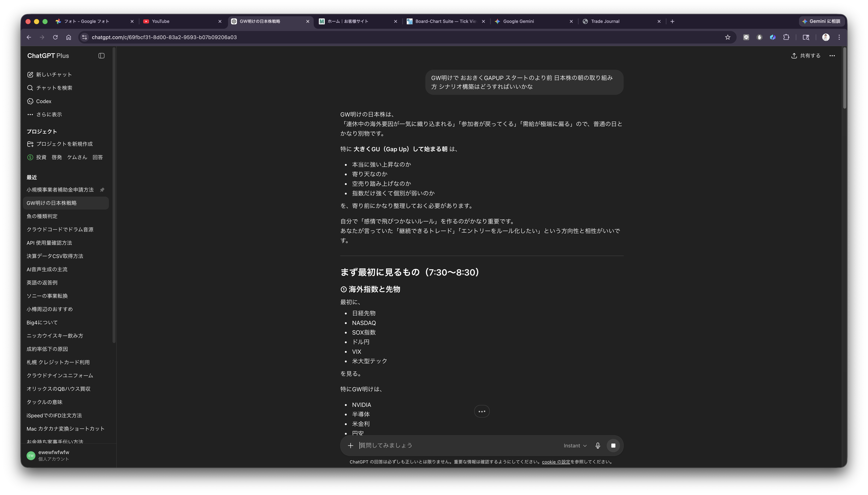Screen dimensions: 868x495
Task: Open the cookie の設定 link
Action: [556, 462]
